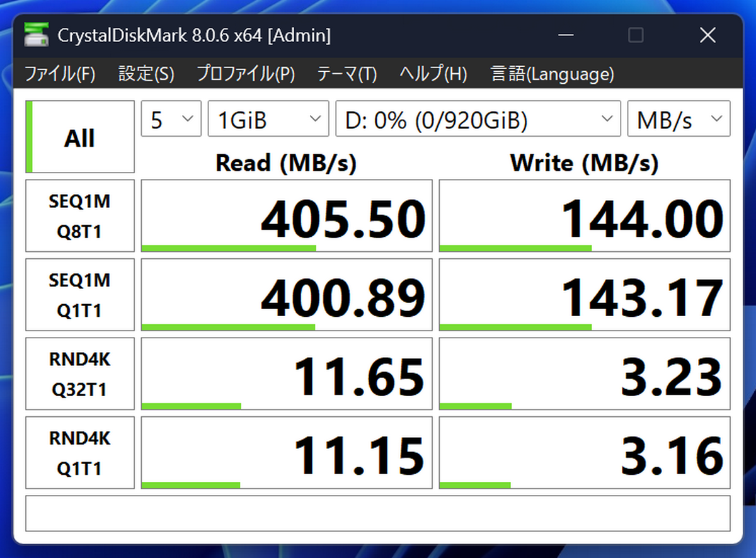Open the ヘルプ(H) menu
This screenshot has height=558, width=756.
[x=433, y=74]
